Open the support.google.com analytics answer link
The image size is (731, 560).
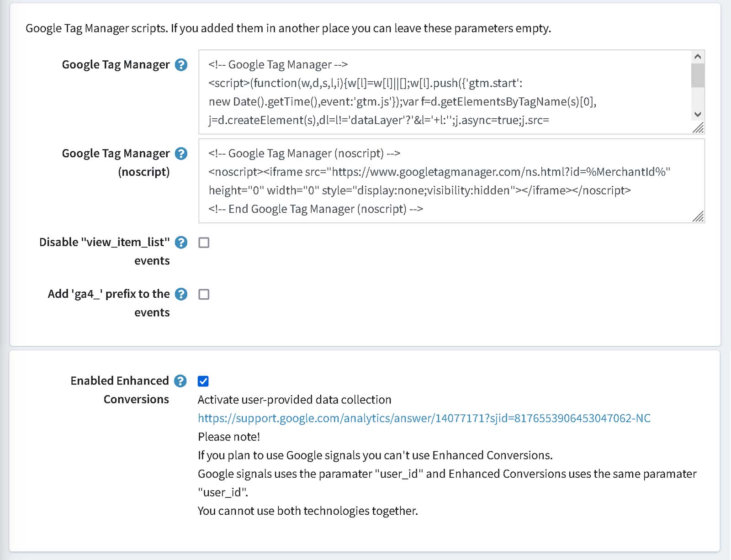point(424,418)
